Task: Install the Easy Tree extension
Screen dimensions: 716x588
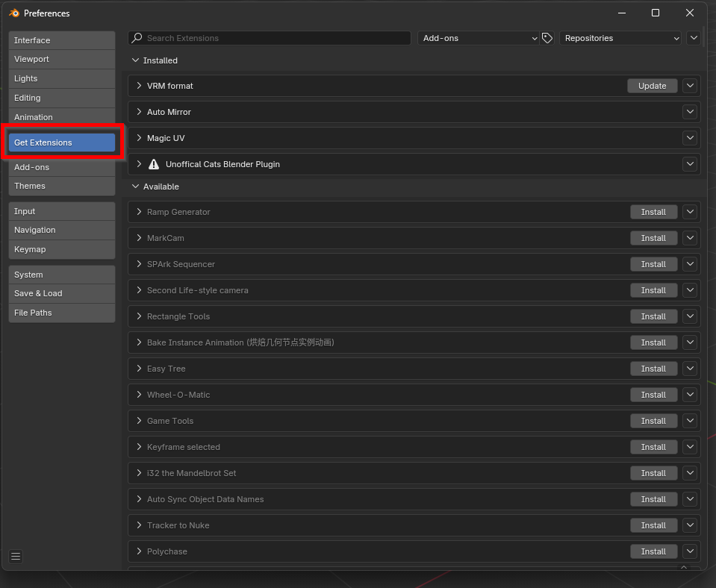Action: click(653, 369)
